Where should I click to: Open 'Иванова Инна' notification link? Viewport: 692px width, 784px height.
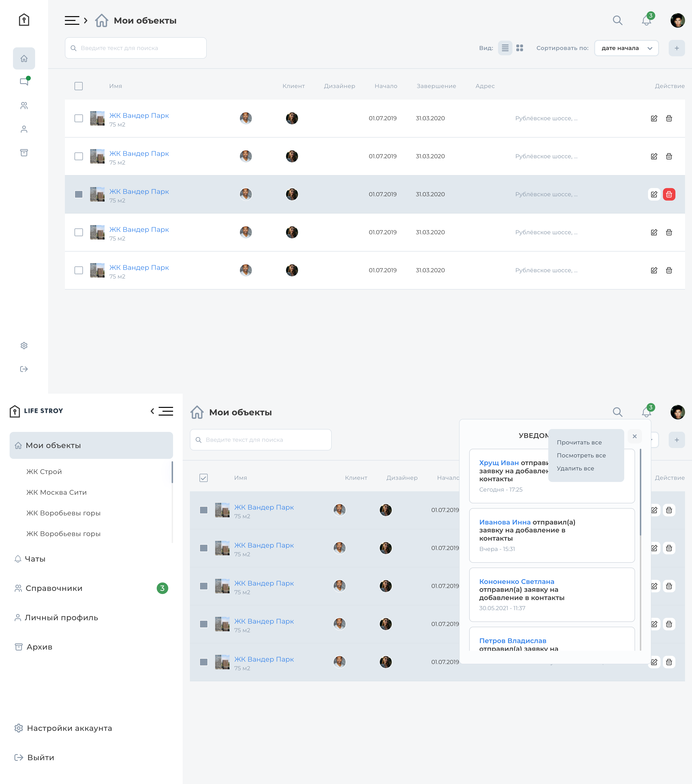click(505, 522)
